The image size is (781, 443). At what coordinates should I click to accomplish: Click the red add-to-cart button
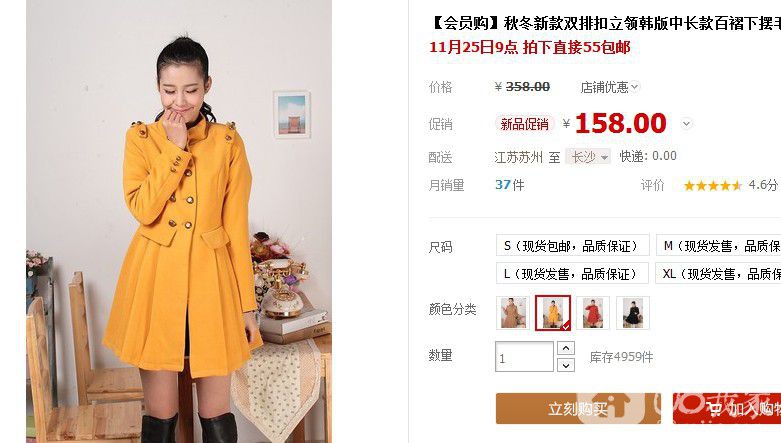(x=727, y=408)
